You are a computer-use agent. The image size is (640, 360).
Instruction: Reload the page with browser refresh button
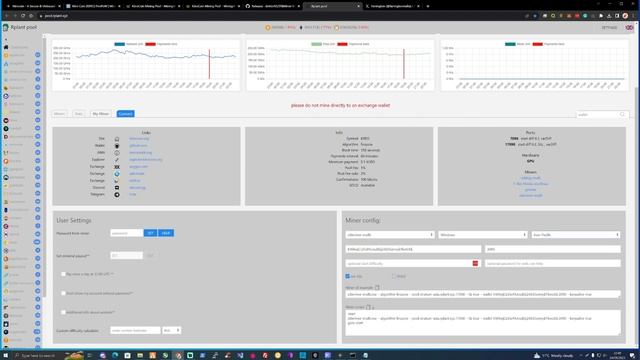click(x=23, y=16)
